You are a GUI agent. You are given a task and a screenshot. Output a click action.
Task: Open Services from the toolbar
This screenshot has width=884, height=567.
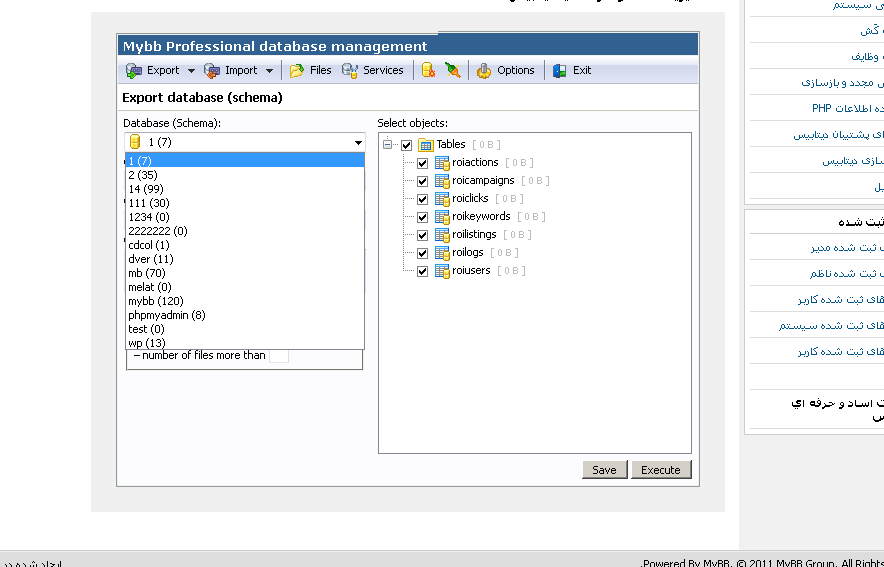pyautogui.click(x=350, y=71)
